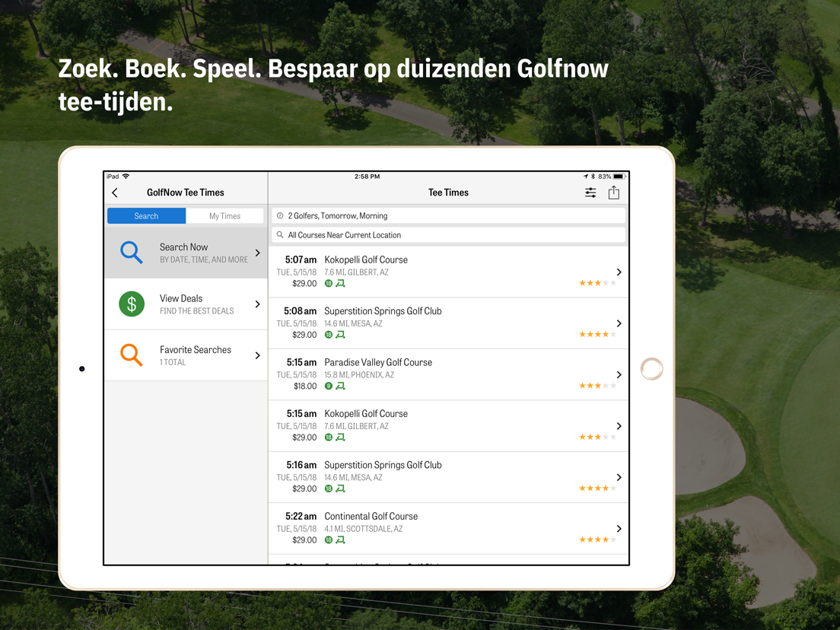Screen dimensions: 840x630
Task: Click star rating on Paradise Valley
Action: coord(597,386)
